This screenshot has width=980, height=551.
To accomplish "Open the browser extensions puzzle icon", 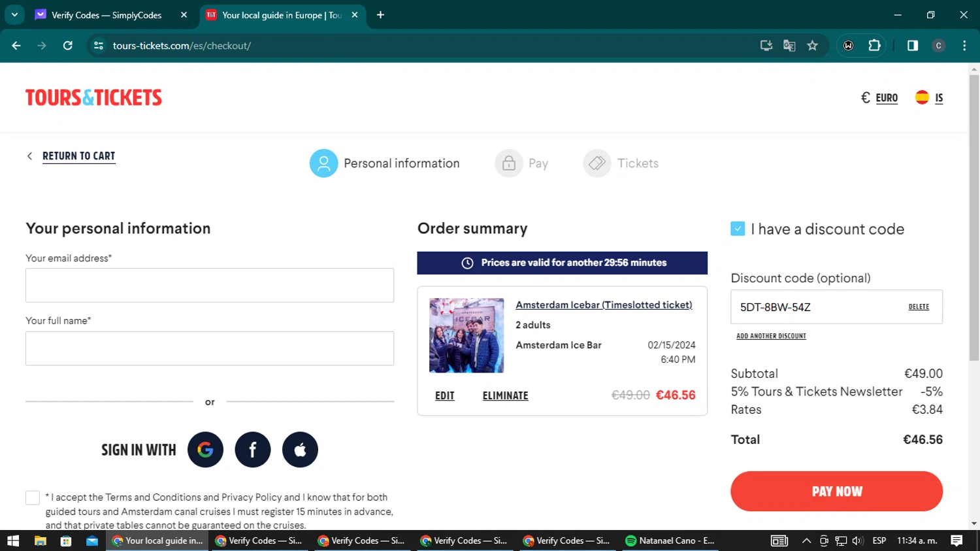I will [x=874, y=46].
